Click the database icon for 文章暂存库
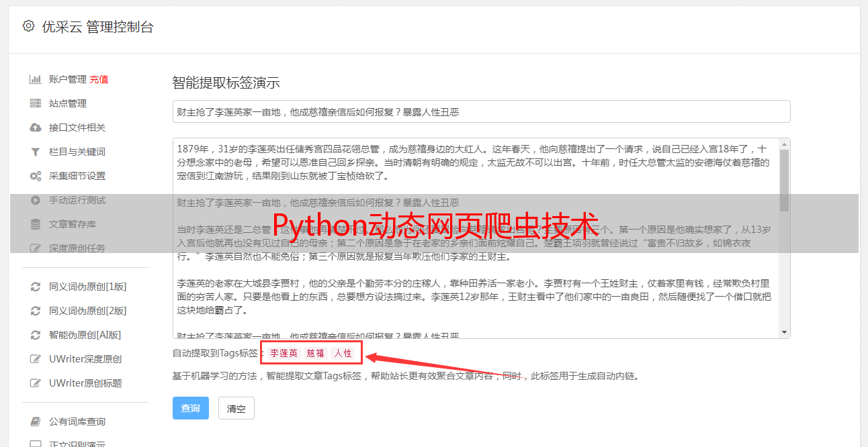The image size is (868, 447). coord(36,224)
